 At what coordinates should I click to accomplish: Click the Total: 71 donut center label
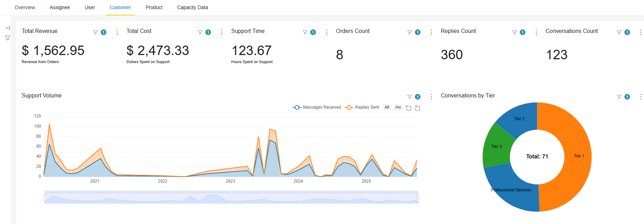(x=537, y=156)
